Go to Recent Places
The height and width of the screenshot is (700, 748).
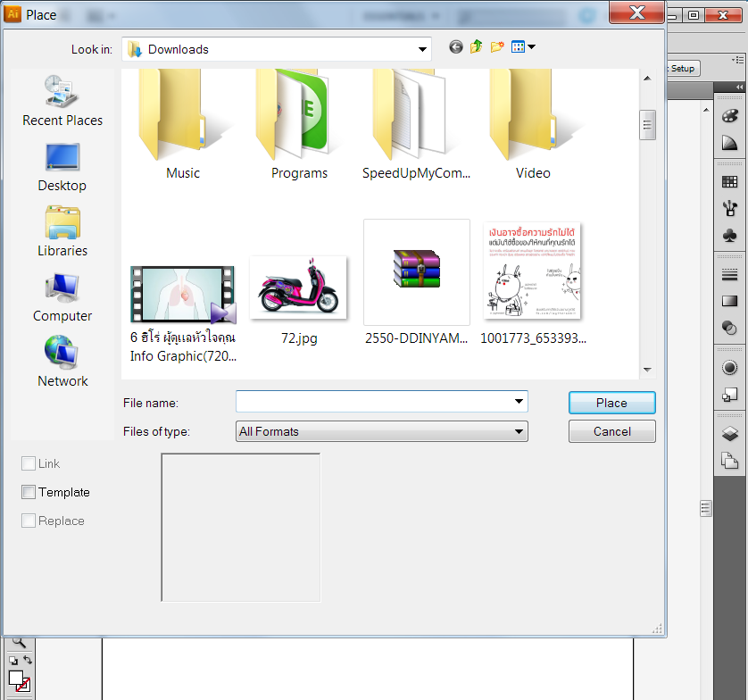[62, 101]
